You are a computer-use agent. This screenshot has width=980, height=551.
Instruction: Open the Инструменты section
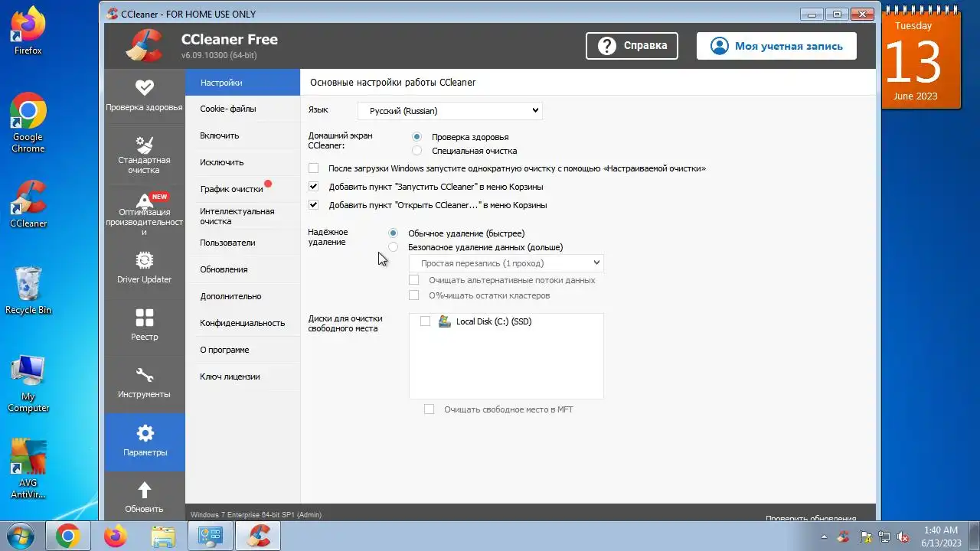coord(144,383)
